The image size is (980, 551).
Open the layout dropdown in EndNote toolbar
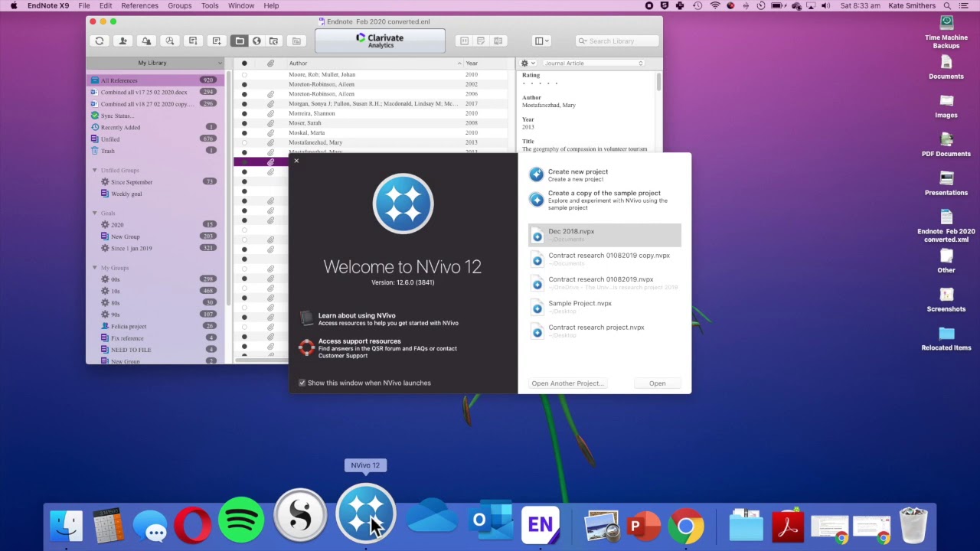[541, 41]
